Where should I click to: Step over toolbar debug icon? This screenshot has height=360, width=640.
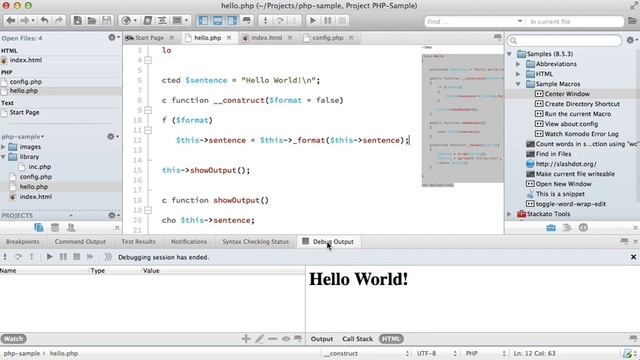[280, 20]
